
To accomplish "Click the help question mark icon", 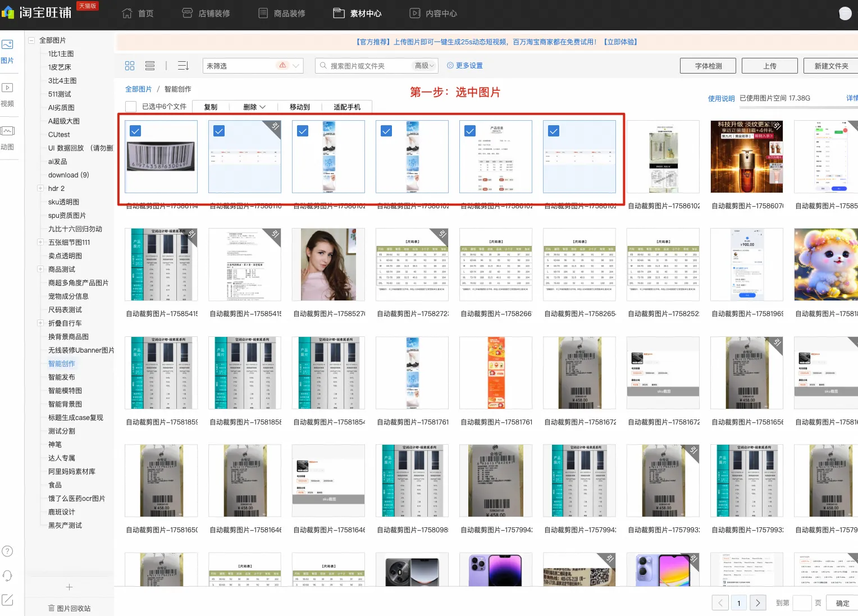I will coord(7,551).
